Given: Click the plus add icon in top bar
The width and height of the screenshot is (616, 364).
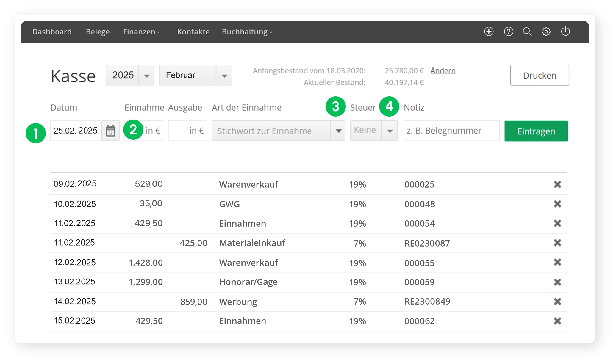Looking at the screenshot, I should [x=489, y=32].
